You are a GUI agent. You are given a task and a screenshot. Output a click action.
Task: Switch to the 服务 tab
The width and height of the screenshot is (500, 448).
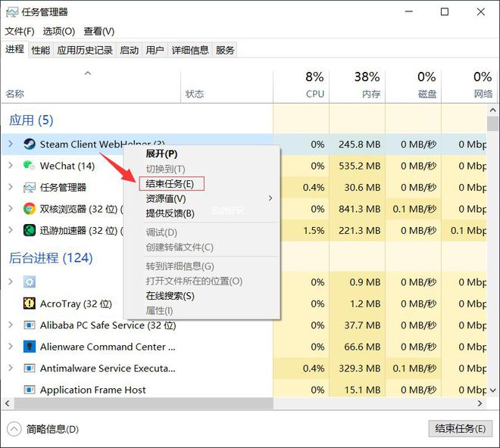pyautogui.click(x=225, y=50)
